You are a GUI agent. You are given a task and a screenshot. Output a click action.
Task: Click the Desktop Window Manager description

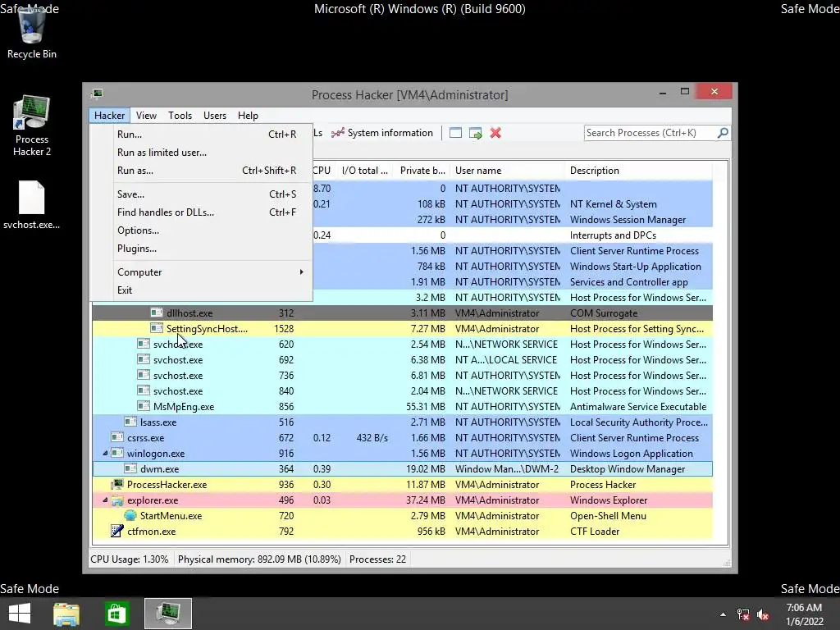click(628, 468)
